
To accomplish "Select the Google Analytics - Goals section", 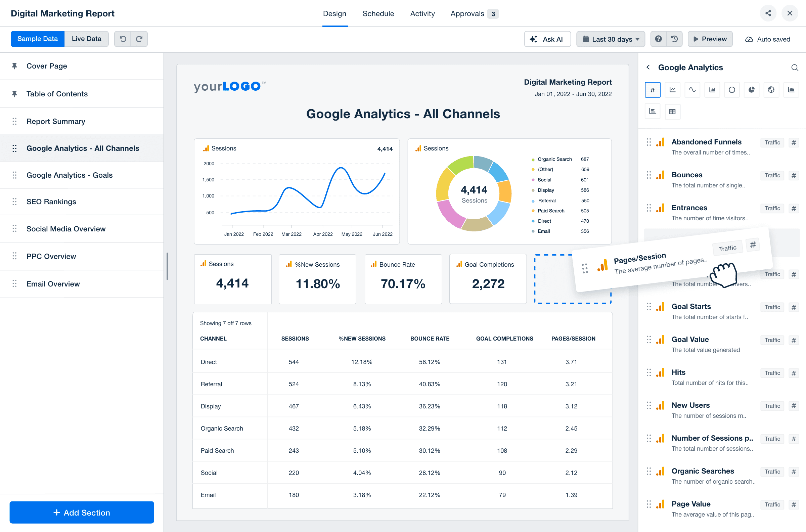I will pos(70,175).
